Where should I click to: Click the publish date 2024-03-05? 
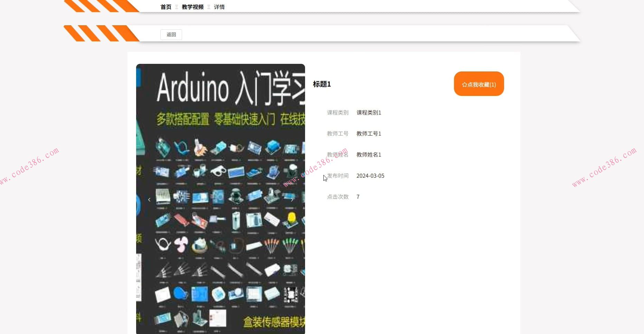click(370, 176)
